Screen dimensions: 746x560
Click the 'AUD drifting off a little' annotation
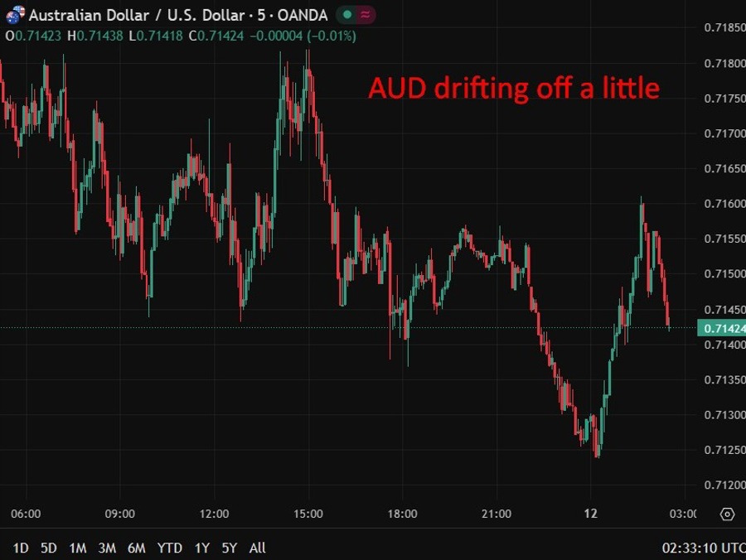point(514,89)
